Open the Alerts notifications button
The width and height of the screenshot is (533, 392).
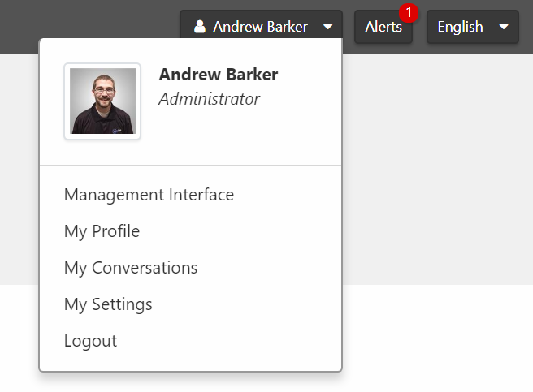(x=383, y=27)
